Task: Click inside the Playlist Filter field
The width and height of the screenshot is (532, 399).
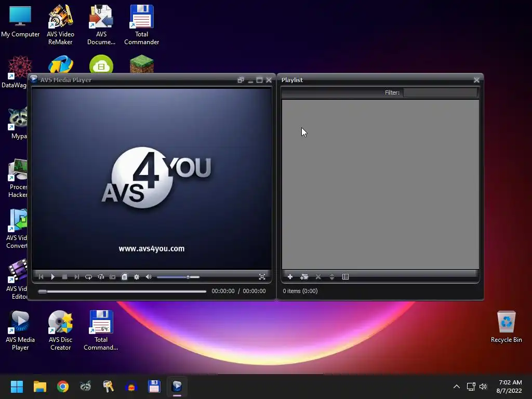Action: 440,92
